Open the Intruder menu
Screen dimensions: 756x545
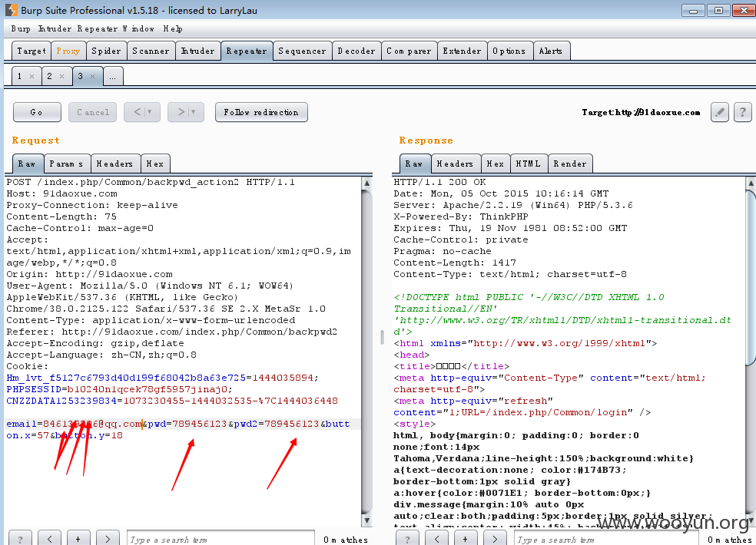55,29
